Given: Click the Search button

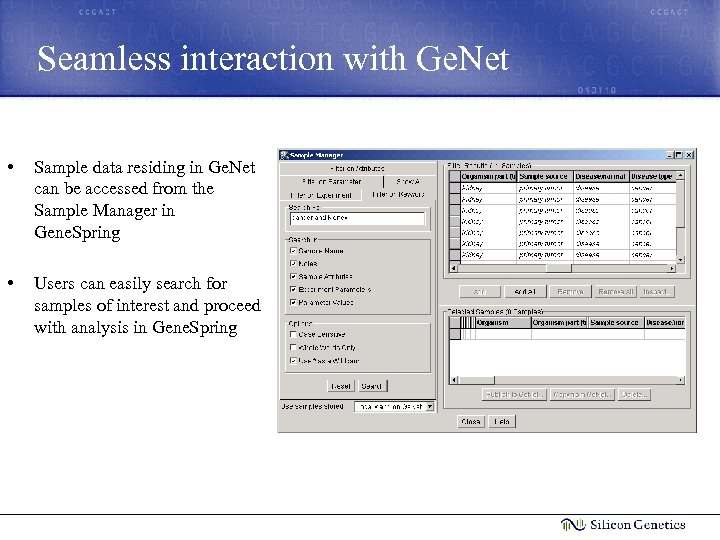Looking at the screenshot, I should pyautogui.click(x=372, y=386).
